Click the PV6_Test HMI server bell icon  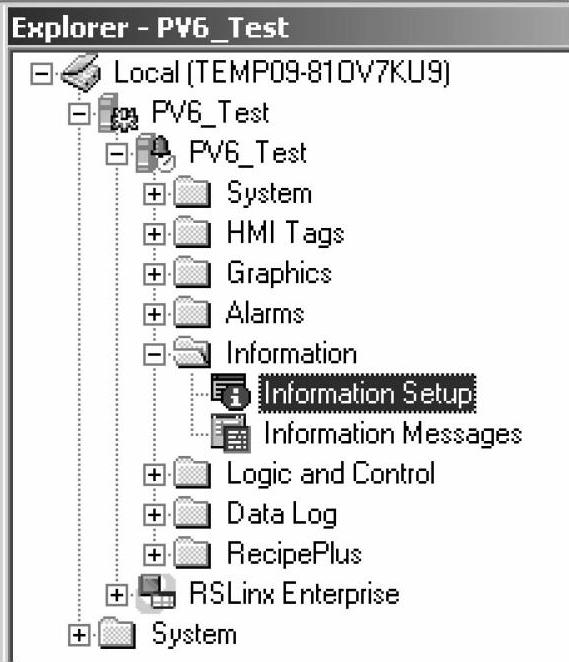click(x=155, y=153)
